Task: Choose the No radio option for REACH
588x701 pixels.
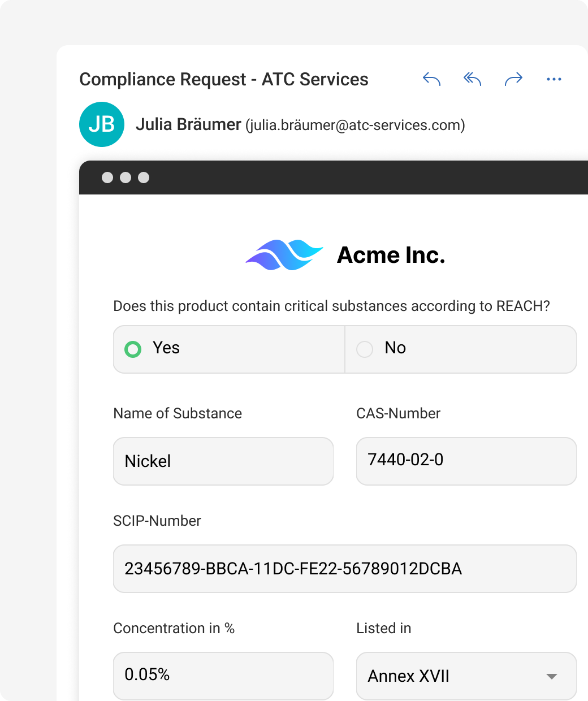Action: point(365,349)
